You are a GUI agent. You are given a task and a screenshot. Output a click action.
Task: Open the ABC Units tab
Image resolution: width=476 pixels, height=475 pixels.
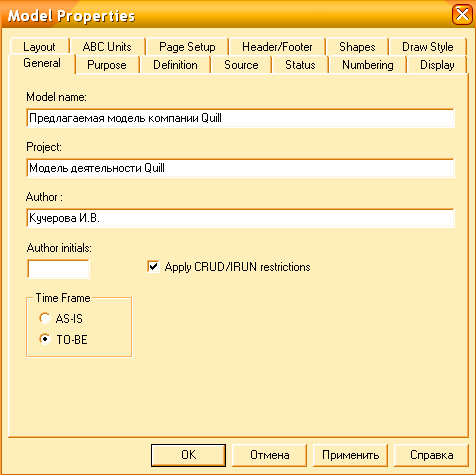pyautogui.click(x=107, y=47)
